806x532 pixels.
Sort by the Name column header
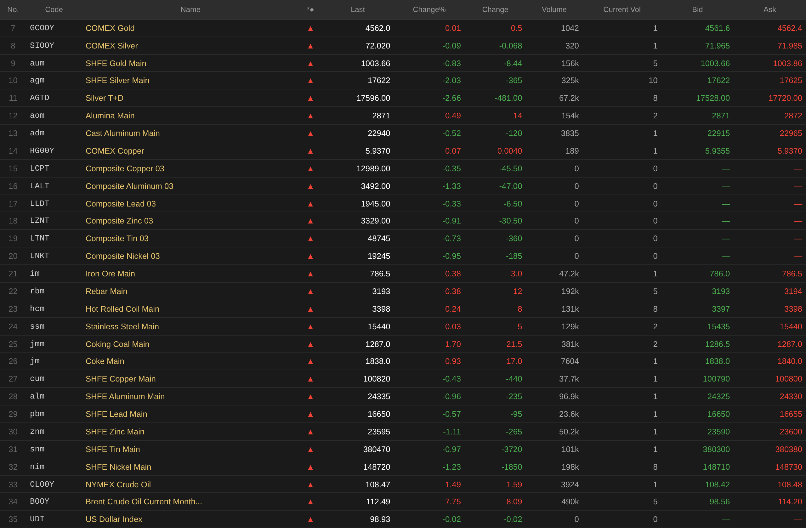pyautogui.click(x=190, y=9)
